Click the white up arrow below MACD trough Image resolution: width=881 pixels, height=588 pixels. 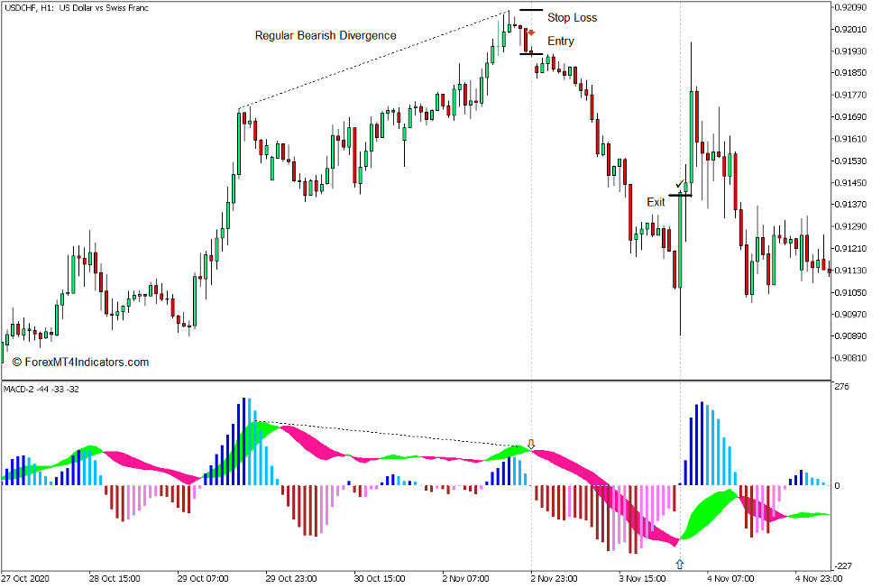click(x=679, y=563)
